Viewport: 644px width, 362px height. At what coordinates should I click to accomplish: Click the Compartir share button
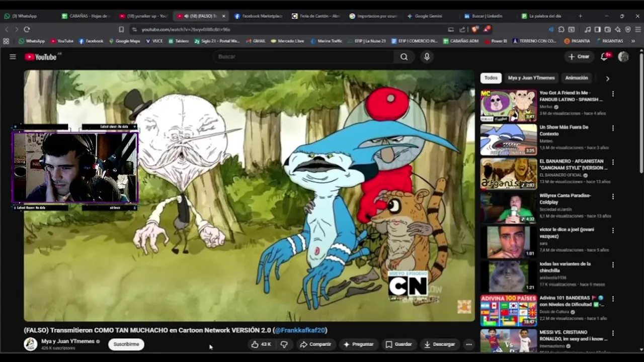pyautogui.click(x=315, y=344)
